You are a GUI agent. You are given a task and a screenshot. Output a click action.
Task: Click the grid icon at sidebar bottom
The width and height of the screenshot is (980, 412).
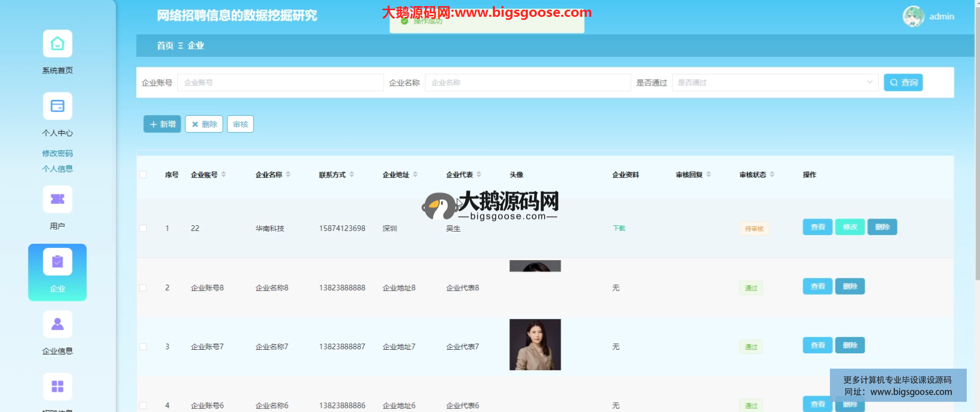click(57, 387)
